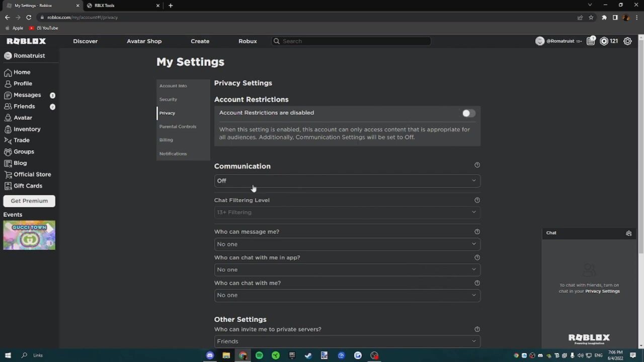
Task: Open the Chat Filtering Level dropdown
Action: (x=347, y=212)
